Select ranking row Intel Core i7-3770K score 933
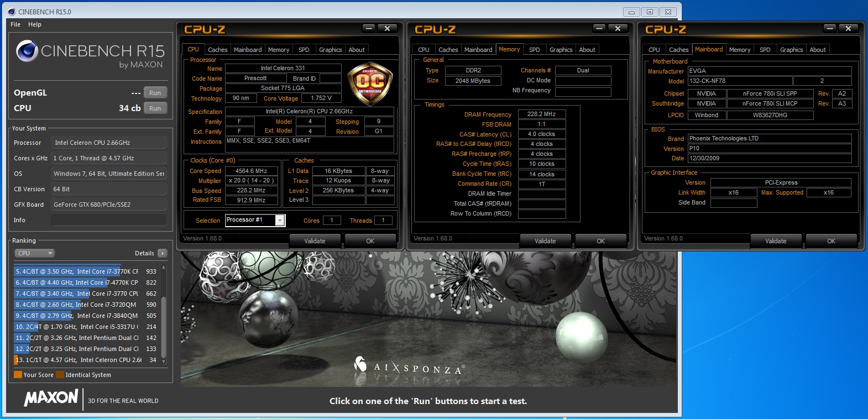This screenshot has width=868, height=419. point(86,271)
